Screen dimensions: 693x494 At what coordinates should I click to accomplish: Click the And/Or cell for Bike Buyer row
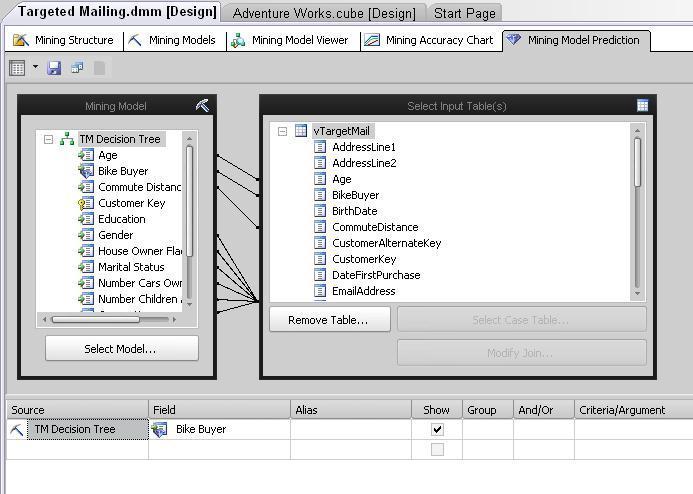(544, 429)
